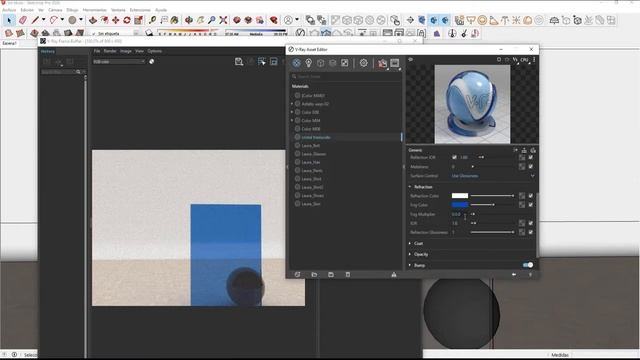640x360 pixels.
Task: Toggle the Fog Color texture enable checkbox
Action: click(531, 205)
